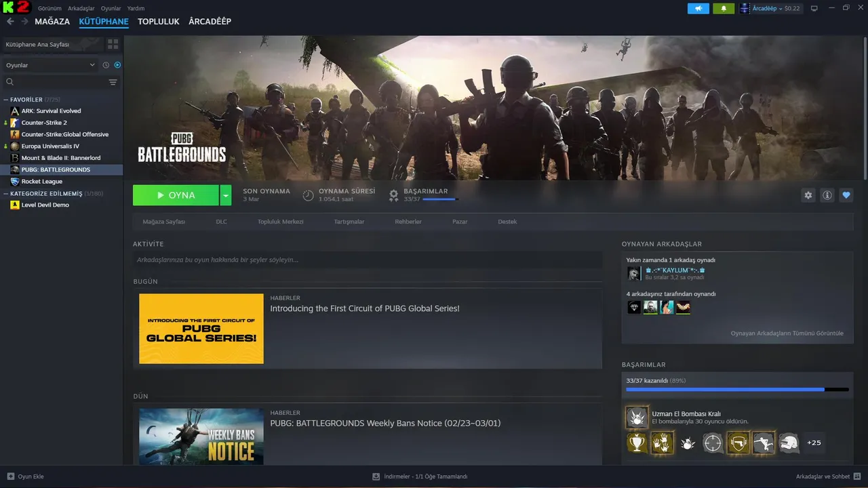
Task: Select Rocket League in library list
Action: pyautogui.click(x=41, y=181)
